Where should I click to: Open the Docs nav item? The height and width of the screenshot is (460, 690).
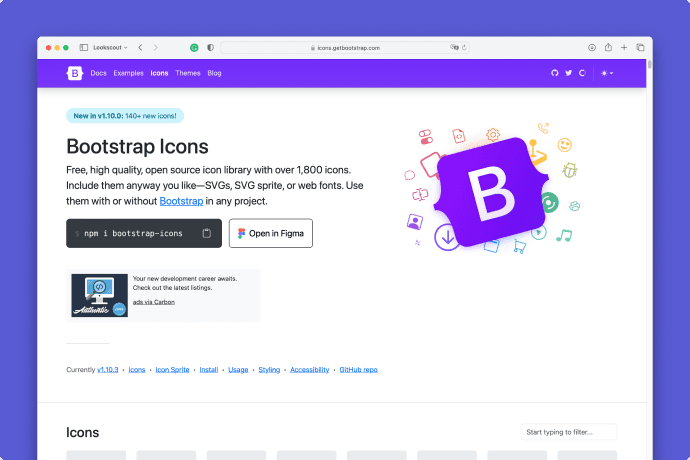click(x=99, y=73)
